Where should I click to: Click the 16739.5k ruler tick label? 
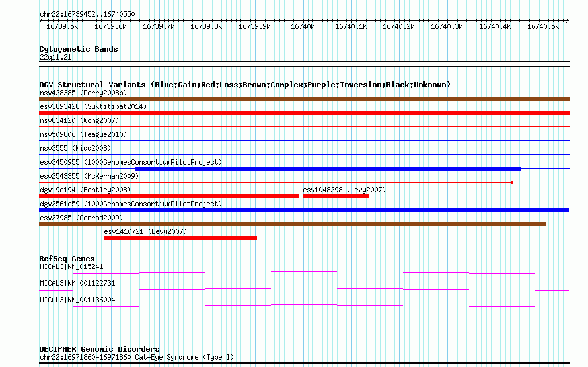point(62,26)
